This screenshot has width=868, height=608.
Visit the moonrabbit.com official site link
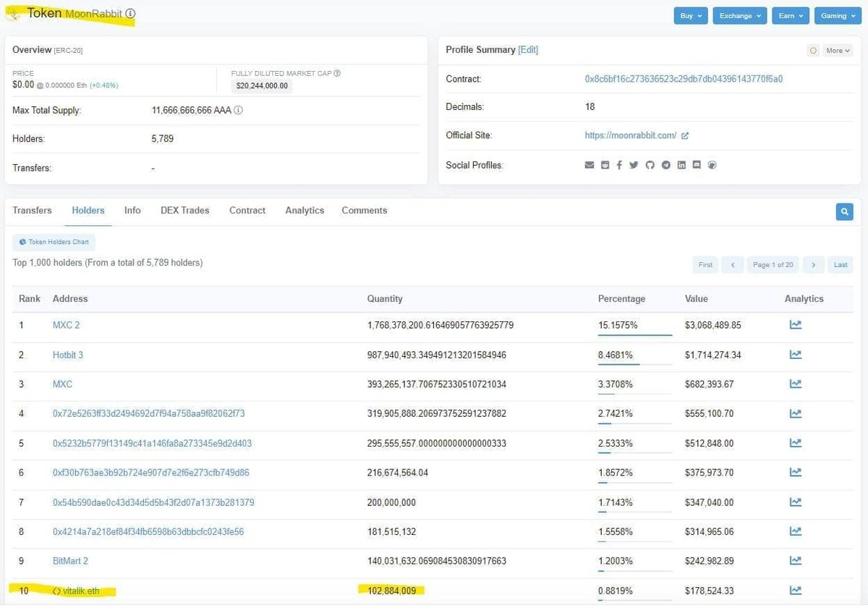pos(631,135)
